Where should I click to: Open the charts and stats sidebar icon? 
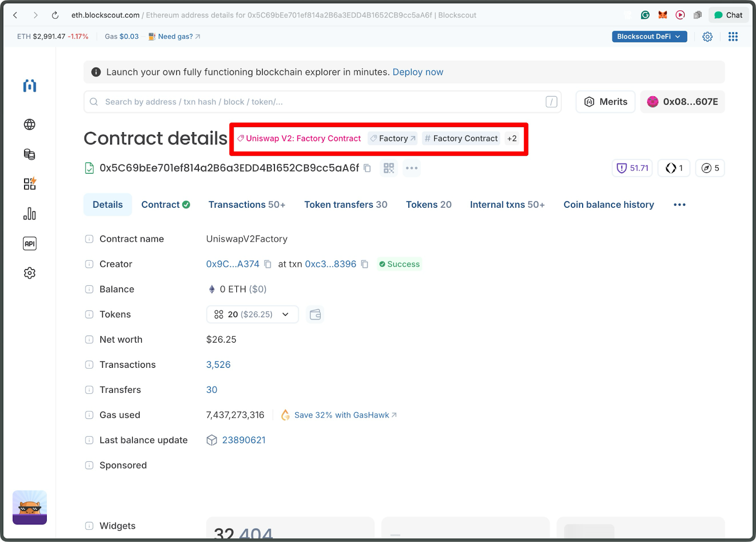point(29,214)
